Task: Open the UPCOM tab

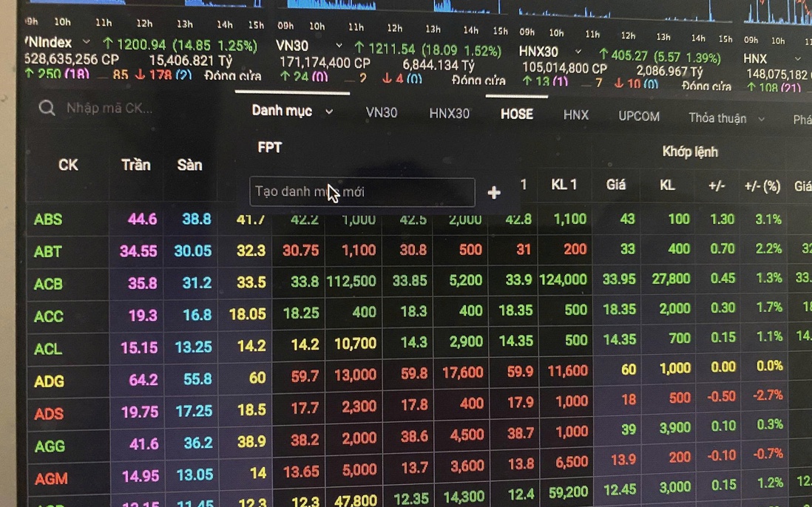Action: coord(639,116)
